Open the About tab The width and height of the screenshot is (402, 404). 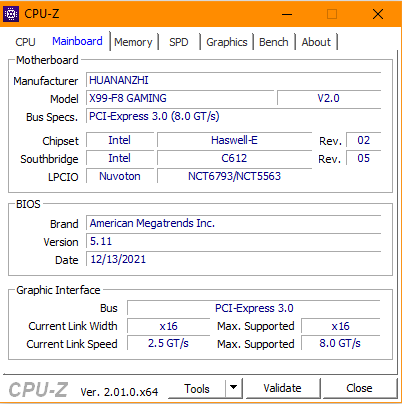[316, 42]
